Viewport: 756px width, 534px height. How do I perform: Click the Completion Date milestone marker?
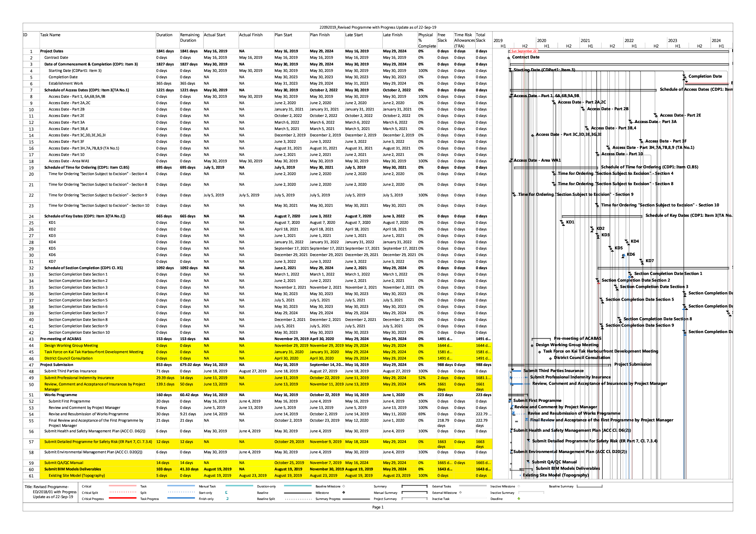(685, 77)
